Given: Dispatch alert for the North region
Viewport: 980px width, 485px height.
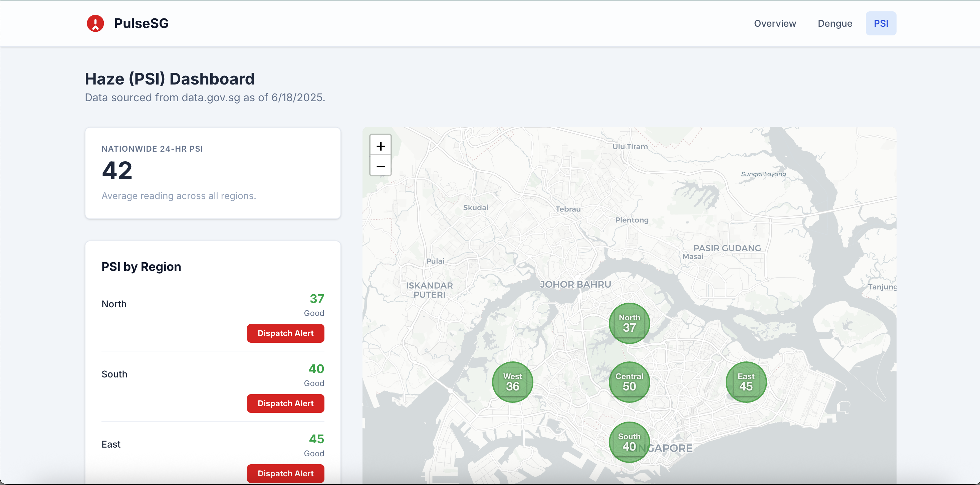Looking at the screenshot, I should [285, 333].
